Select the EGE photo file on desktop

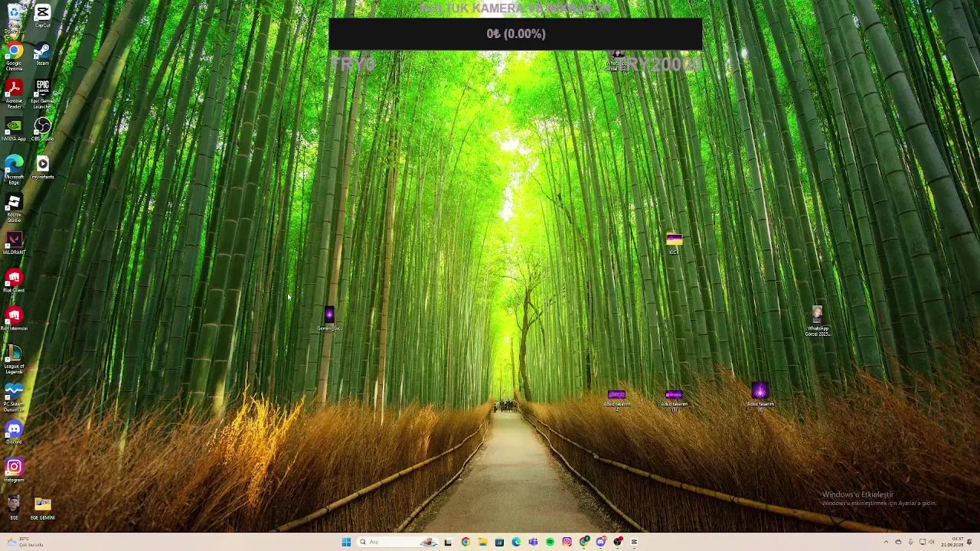click(14, 508)
